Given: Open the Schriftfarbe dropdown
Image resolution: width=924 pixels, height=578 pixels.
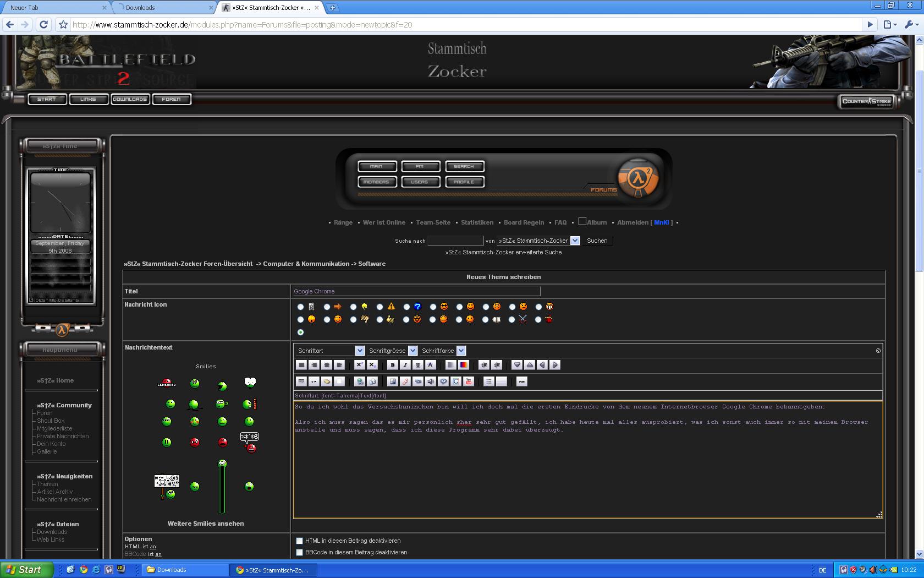Looking at the screenshot, I should [x=443, y=351].
